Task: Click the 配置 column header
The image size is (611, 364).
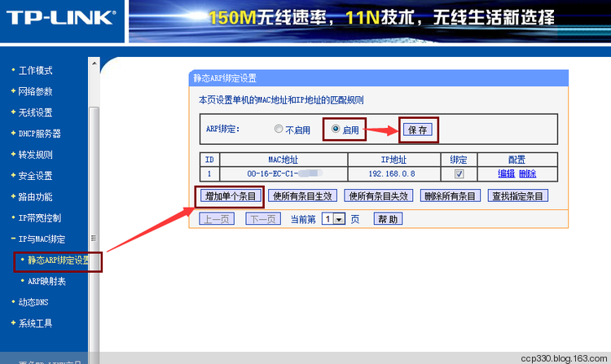Action: 517,160
